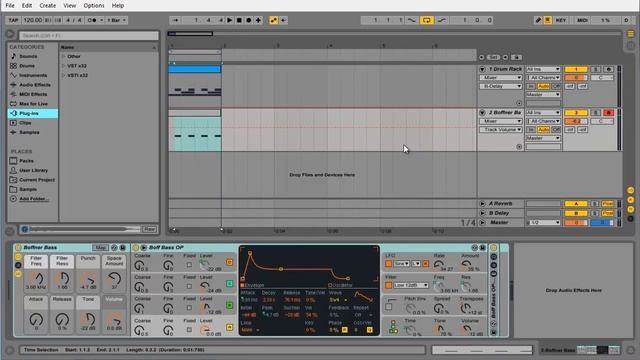The width and height of the screenshot is (640, 360).
Task: Toggle the Automation Arm button
Action: click(x=273, y=20)
